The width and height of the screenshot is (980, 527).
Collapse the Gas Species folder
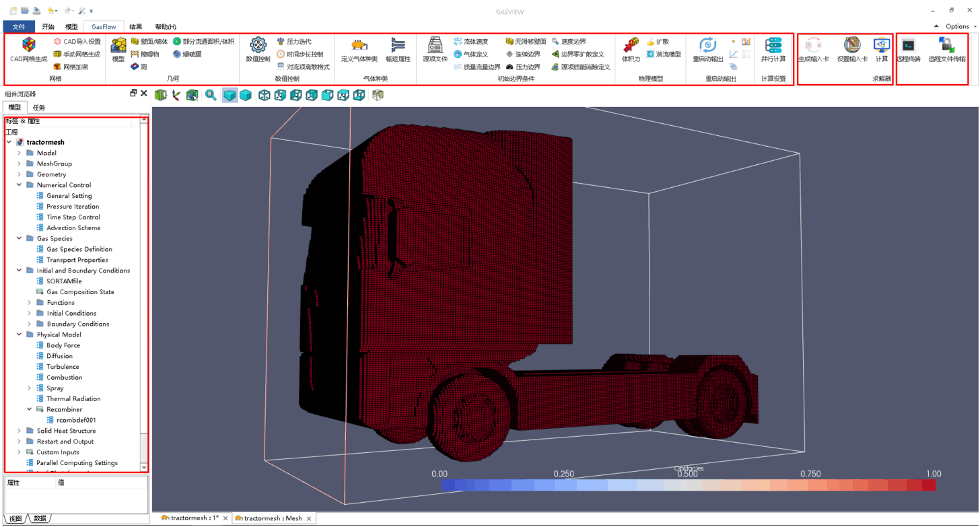click(19, 238)
